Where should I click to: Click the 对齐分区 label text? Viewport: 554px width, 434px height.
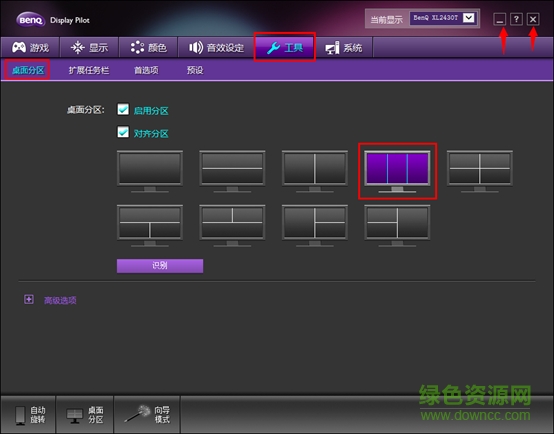click(151, 134)
